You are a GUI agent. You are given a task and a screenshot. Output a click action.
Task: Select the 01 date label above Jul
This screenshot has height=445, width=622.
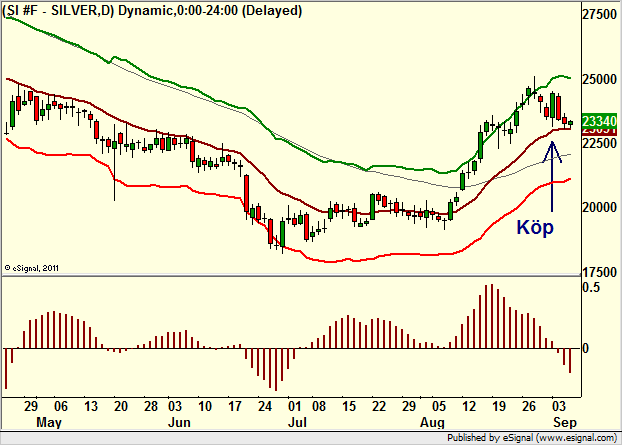click(295, 406)
